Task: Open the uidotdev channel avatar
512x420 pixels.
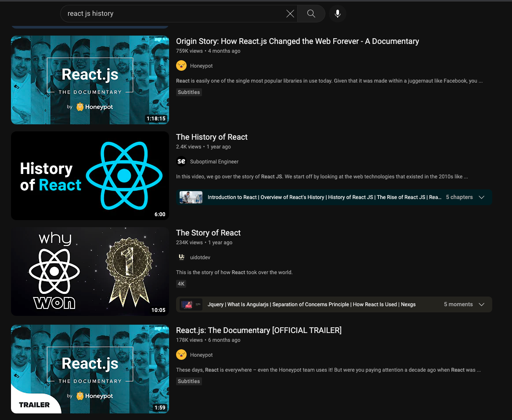Action: 181,257
